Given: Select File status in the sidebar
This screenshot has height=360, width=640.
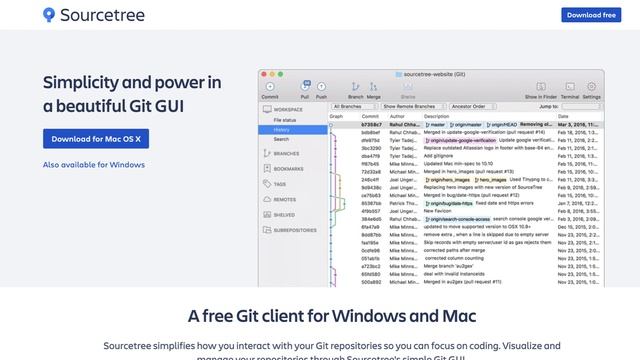Looking at the screenshot, I should (284, 120).
